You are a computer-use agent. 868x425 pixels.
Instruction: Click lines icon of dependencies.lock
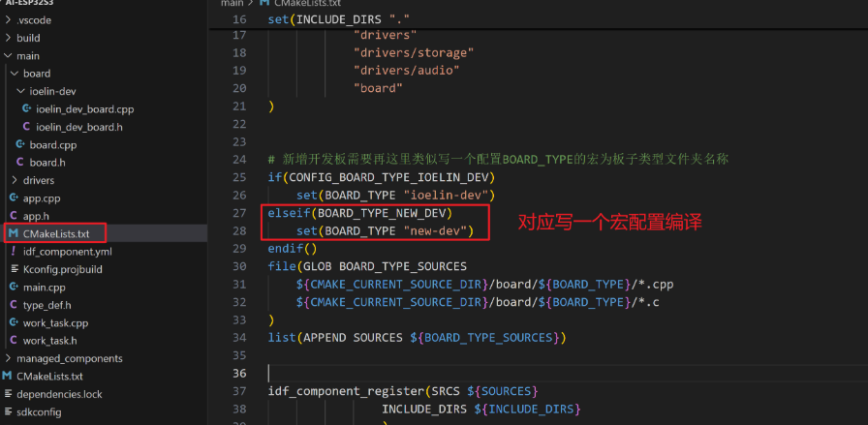tap(8, 394)
